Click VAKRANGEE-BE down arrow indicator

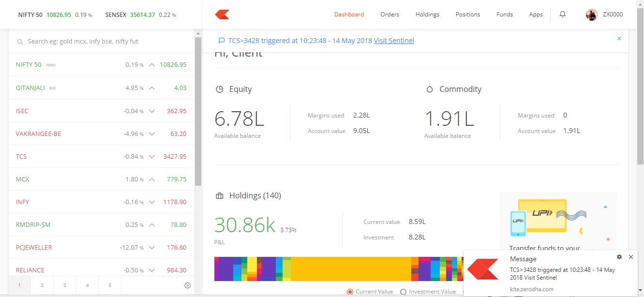(x=152, y=134)
